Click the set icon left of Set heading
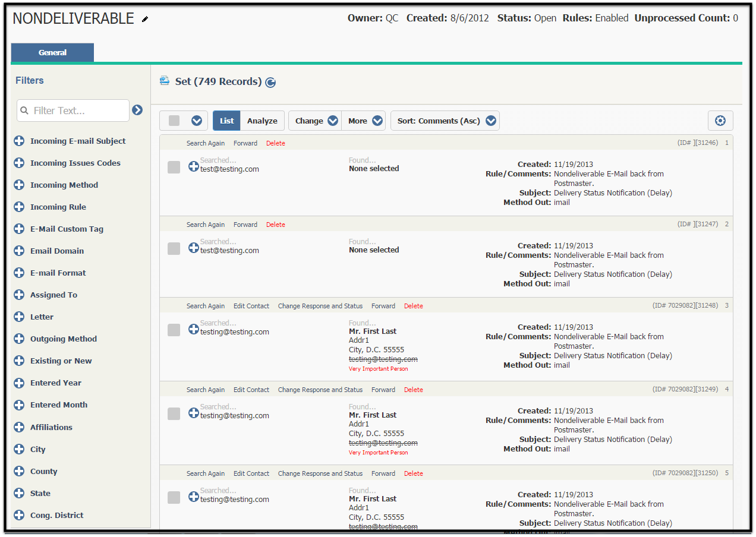This screenshot has height=537, width=756. coord(165,81)
